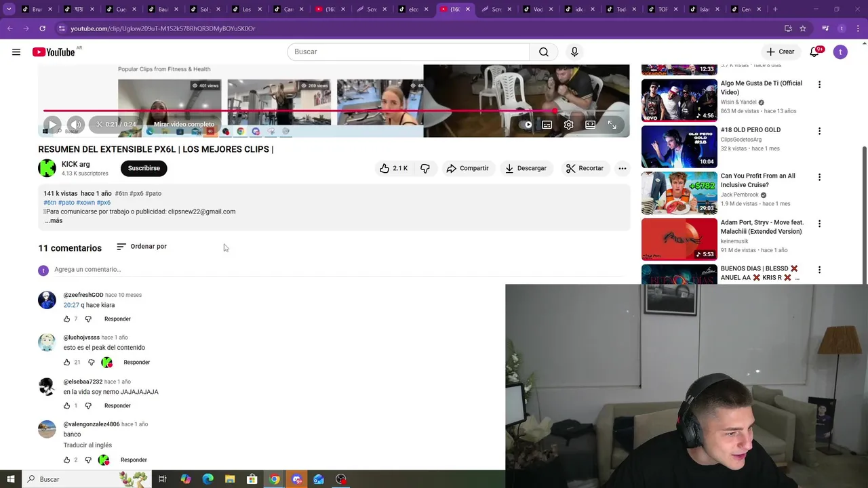The height and width of the screenshot is (488, 868).
Task: Open Adam Port Move feat. video title
Action: point(762,227)
